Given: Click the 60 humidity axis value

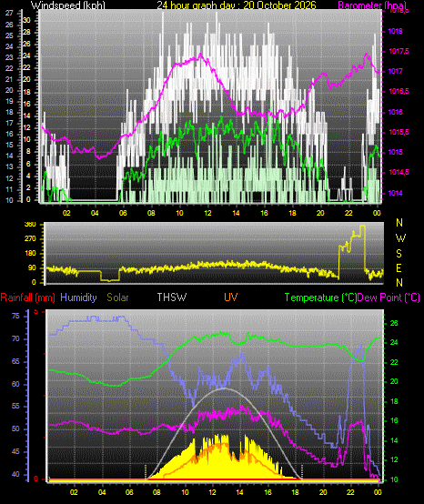Looking at the screenshot, I should 15,384.
